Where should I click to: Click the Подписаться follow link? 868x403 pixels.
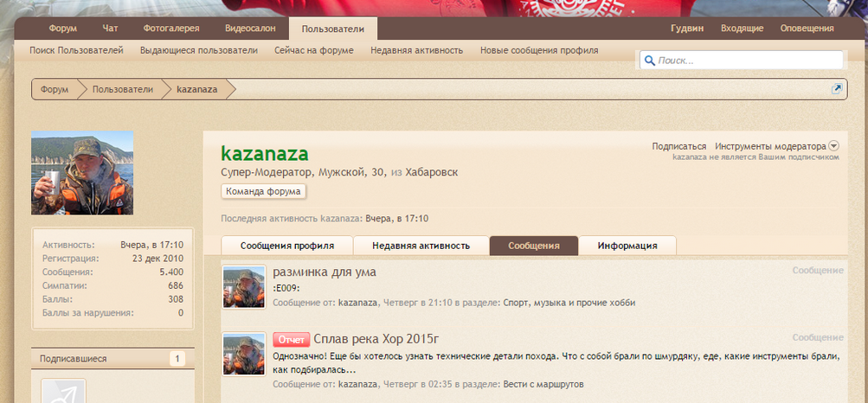pos(678,146)
